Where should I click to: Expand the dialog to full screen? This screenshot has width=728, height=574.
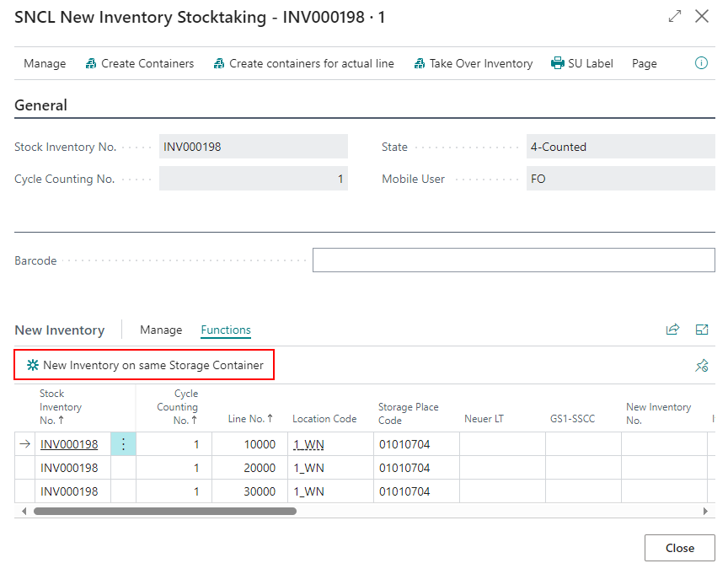click(x=674, y=16)
